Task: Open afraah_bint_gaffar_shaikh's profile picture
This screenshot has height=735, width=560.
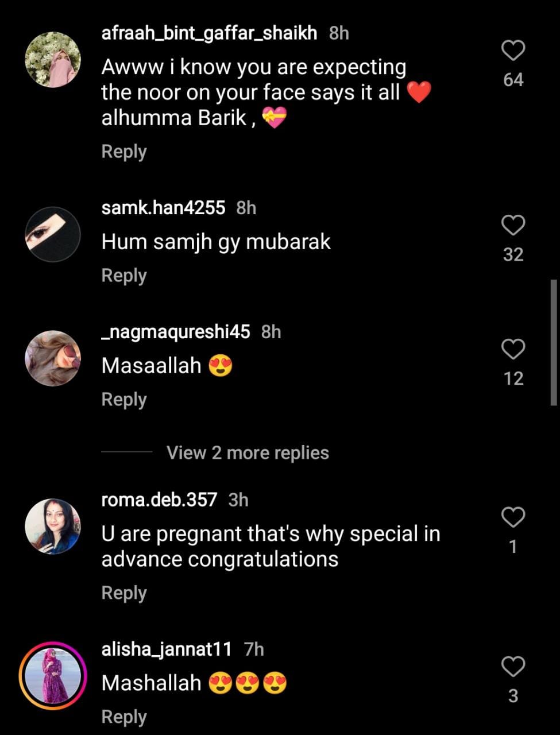Action: point(53,60)
